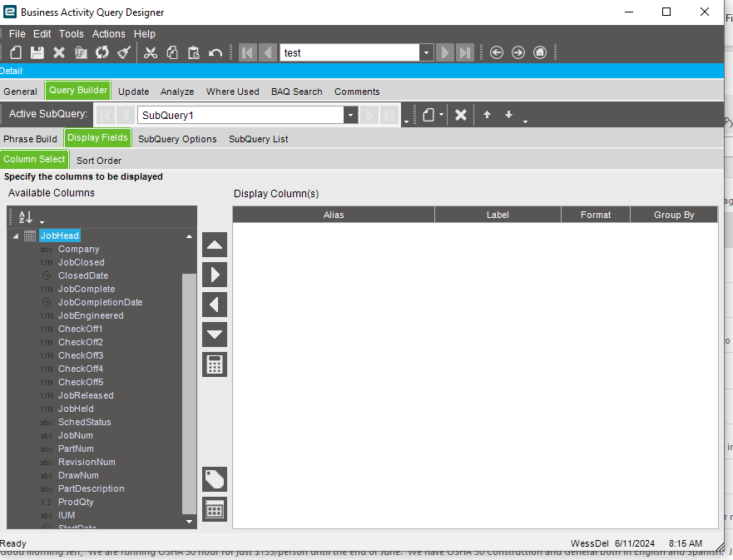This screenshot has width=733, height=560.
Task: Click the Back circled arrow icon
Action: pos(497,52)
